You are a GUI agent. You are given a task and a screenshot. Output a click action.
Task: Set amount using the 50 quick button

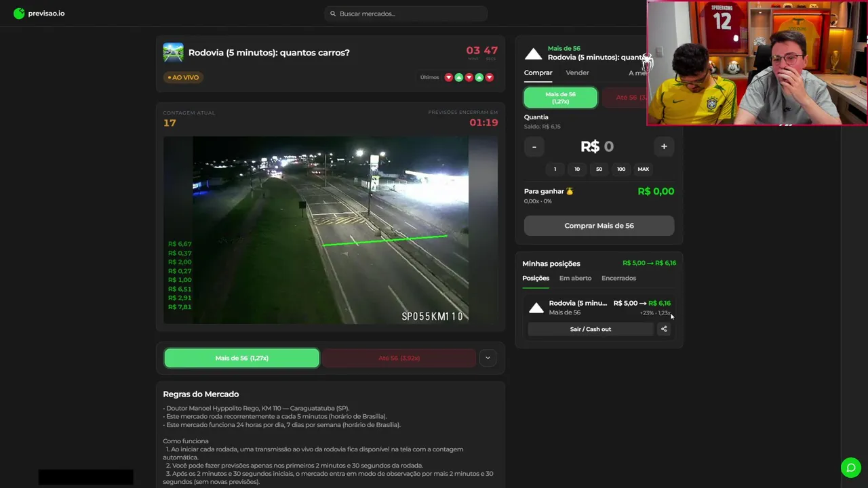point(599,169)
